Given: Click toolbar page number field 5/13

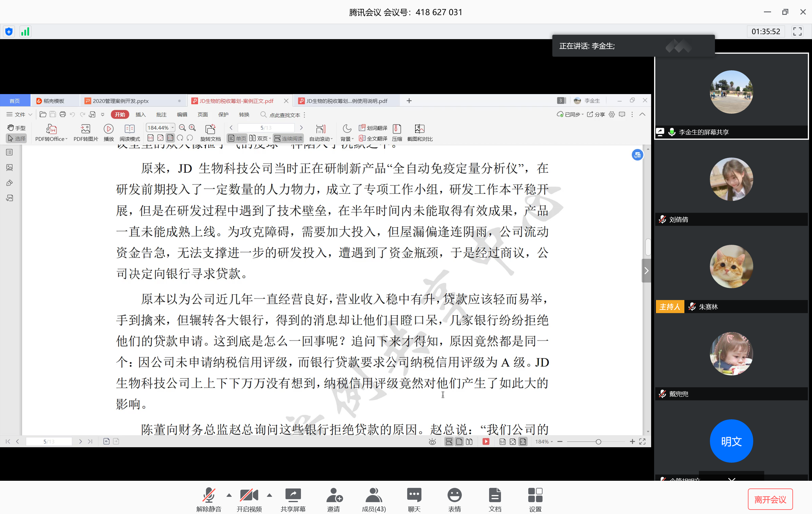Looking at the screenshot, I should pos(266,128).
